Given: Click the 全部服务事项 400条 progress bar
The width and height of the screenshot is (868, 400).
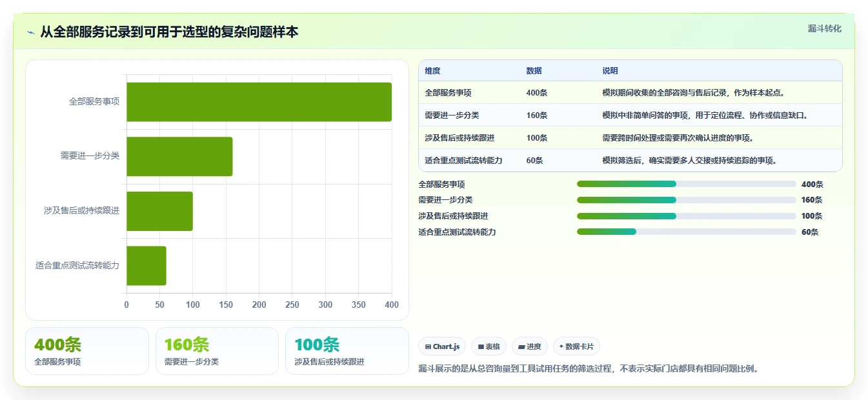Looking at the screenshot, I should [x=687, y=184].
